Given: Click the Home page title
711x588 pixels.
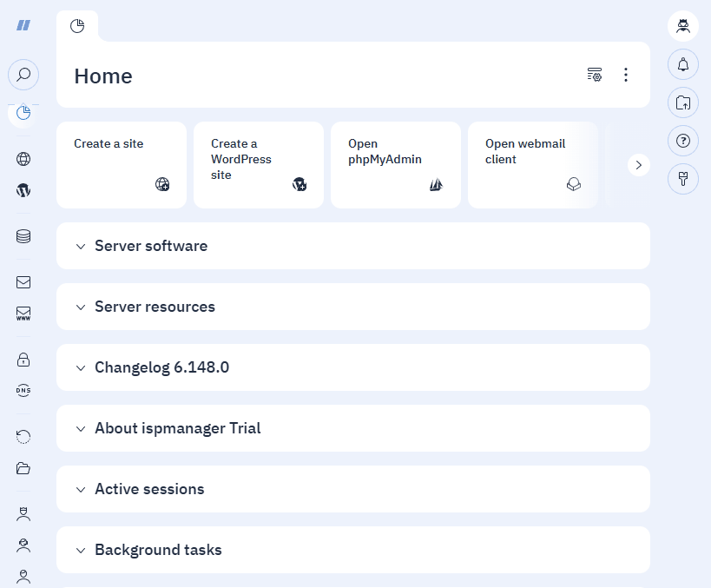Looking at the screenshot, I should [x=103, y=76].
